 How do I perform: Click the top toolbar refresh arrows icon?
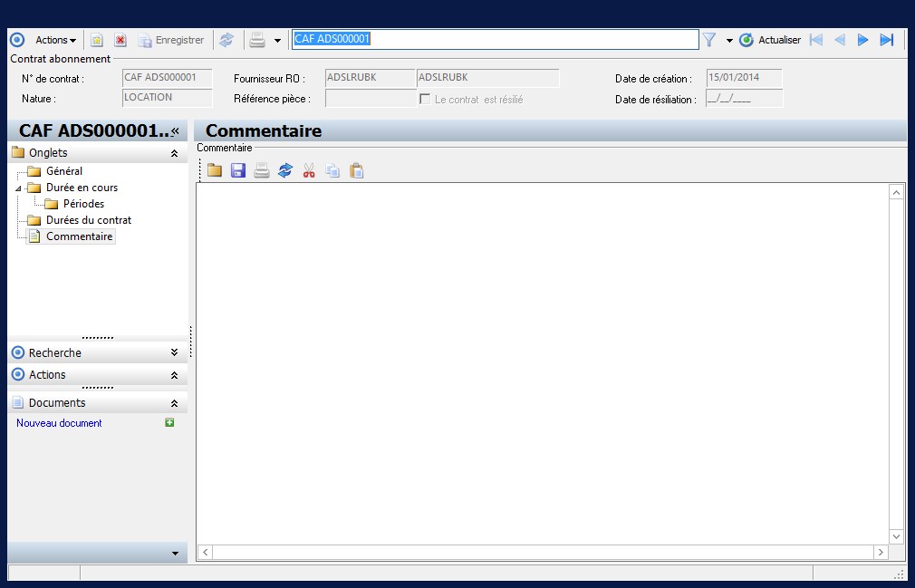click(226, 40)
